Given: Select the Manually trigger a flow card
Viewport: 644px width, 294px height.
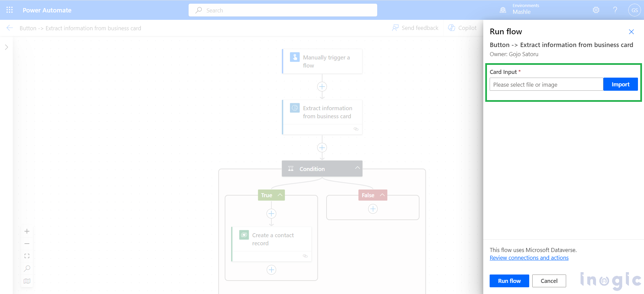Looking at the screenshot, I should click(x=322, y=61).
